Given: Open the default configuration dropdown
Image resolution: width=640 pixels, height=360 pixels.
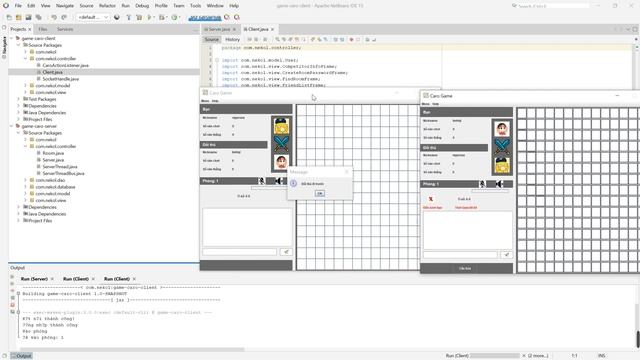Looking at the screenshot, I should 93,18.
